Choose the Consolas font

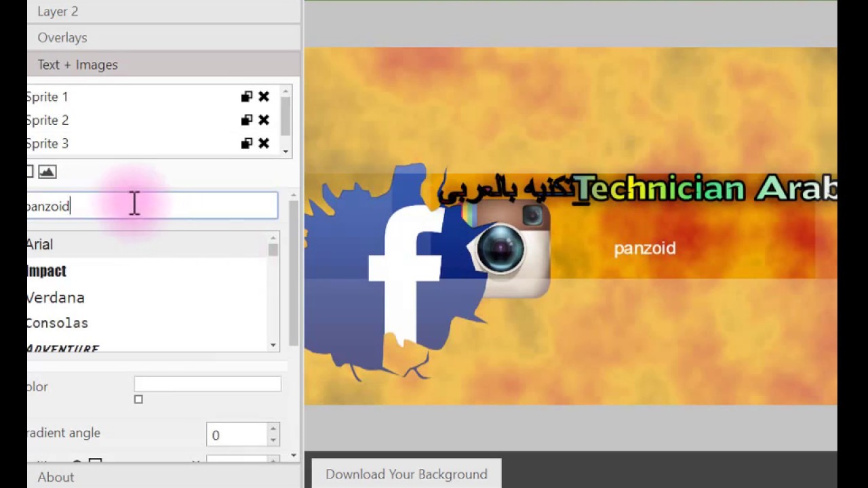click(x=147, y=323)
